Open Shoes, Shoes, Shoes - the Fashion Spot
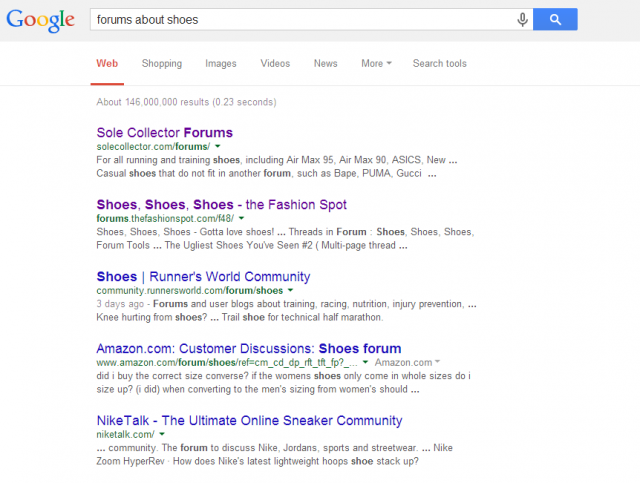Image resolution: width=640 pixels, height=483 pixels. coord(221,204)
